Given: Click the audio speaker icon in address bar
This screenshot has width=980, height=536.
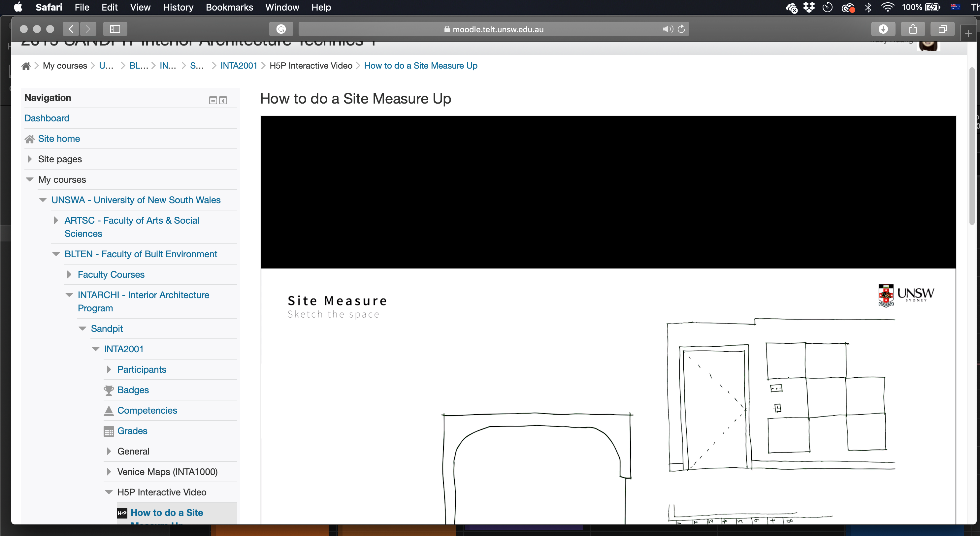Looking at the screenshot, I should pyautogui.click(x=667, y=29).
